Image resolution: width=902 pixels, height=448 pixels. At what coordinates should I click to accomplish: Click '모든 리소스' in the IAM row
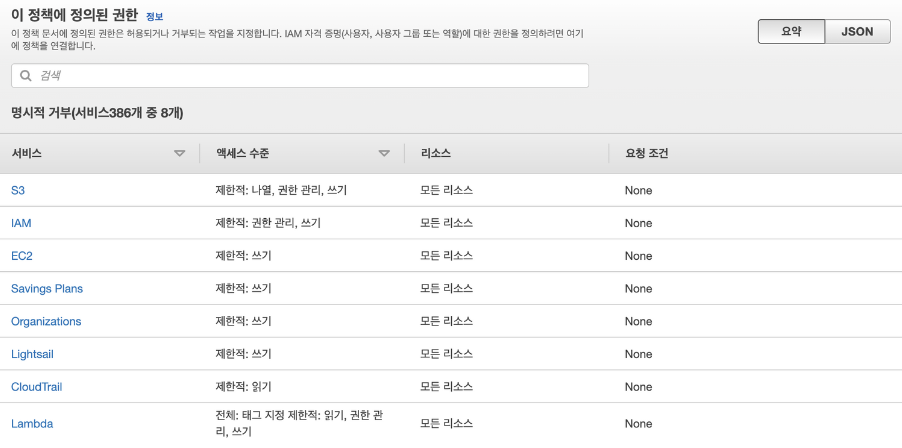pyautogui.click(x=447, y=223)
